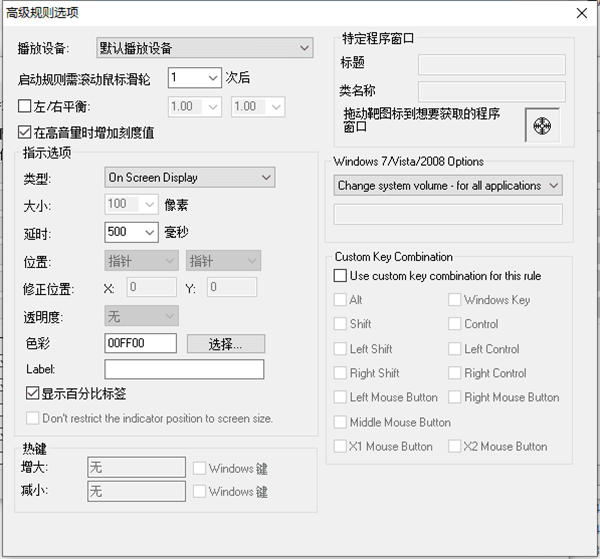Click the 标题 window title field

pyautogui.click(x=491, y=65)
